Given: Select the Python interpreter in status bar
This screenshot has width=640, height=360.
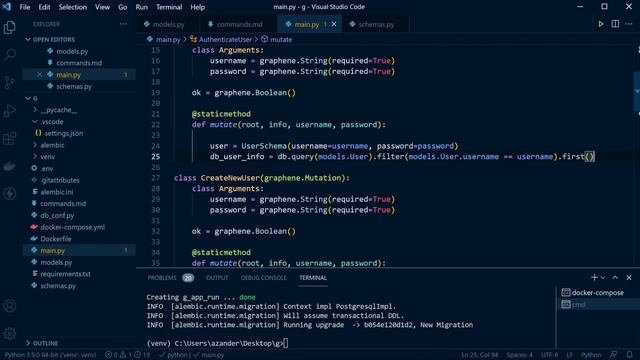Looking at the screenshot, I should point(50,355).
